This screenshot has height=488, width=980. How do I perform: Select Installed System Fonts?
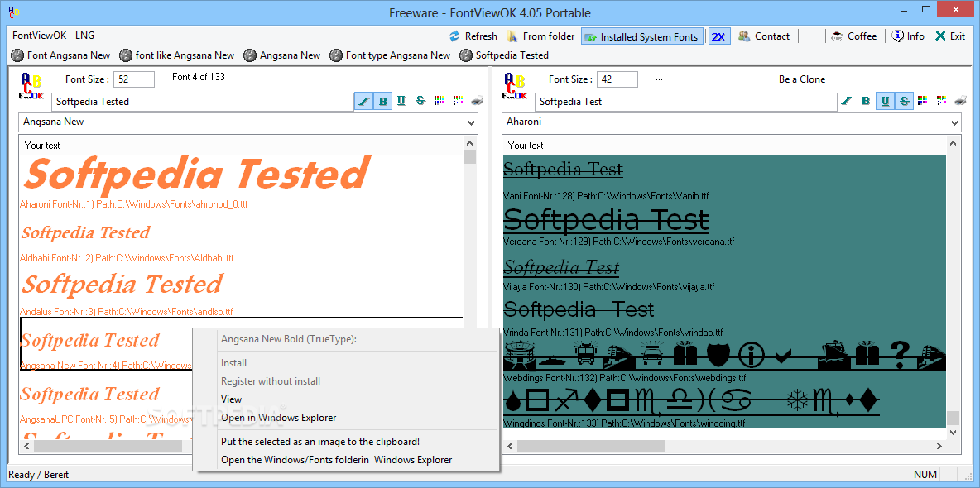(641, 36)
